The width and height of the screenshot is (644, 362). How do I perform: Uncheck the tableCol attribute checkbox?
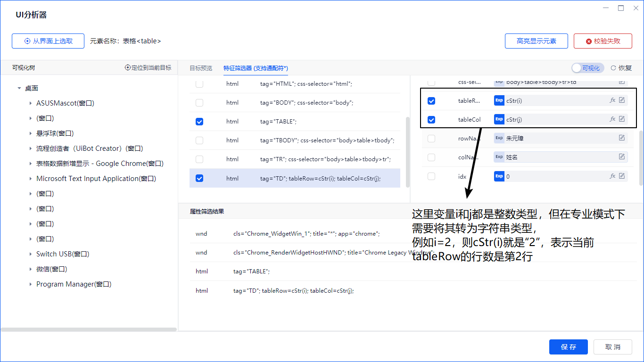(431, 120)
